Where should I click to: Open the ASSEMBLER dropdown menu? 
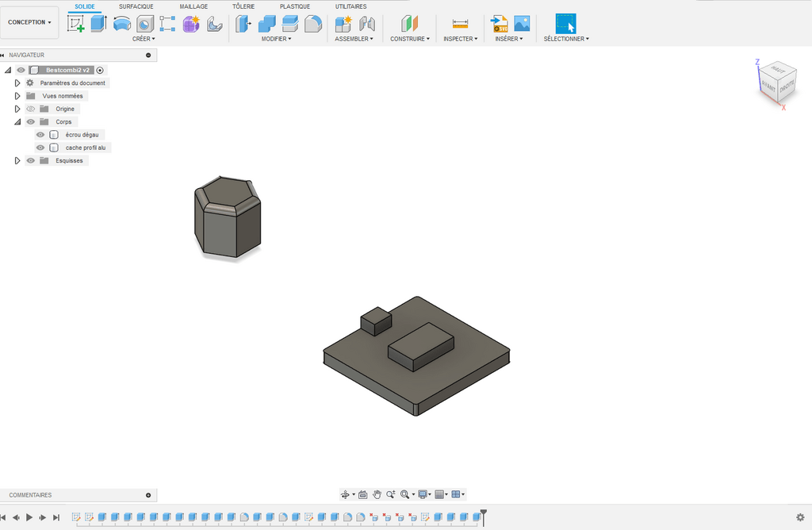(354, 39)
